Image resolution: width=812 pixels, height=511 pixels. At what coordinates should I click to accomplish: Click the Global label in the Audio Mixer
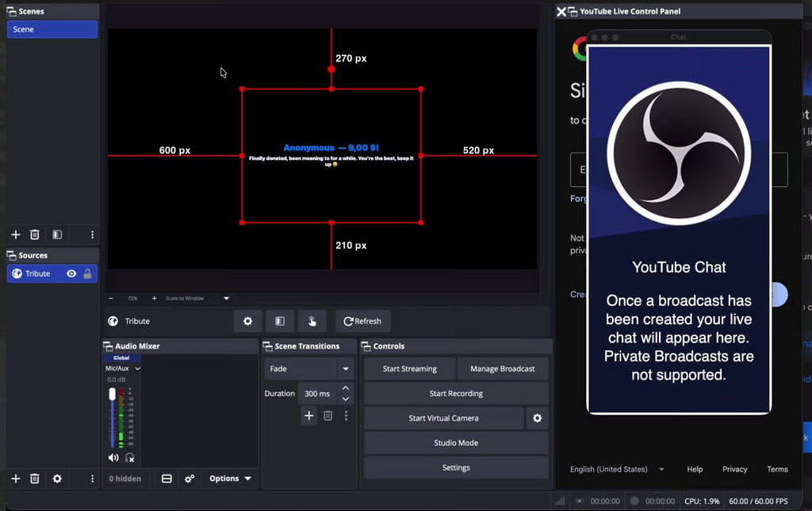pyautogui.click(x=121, y=358)
